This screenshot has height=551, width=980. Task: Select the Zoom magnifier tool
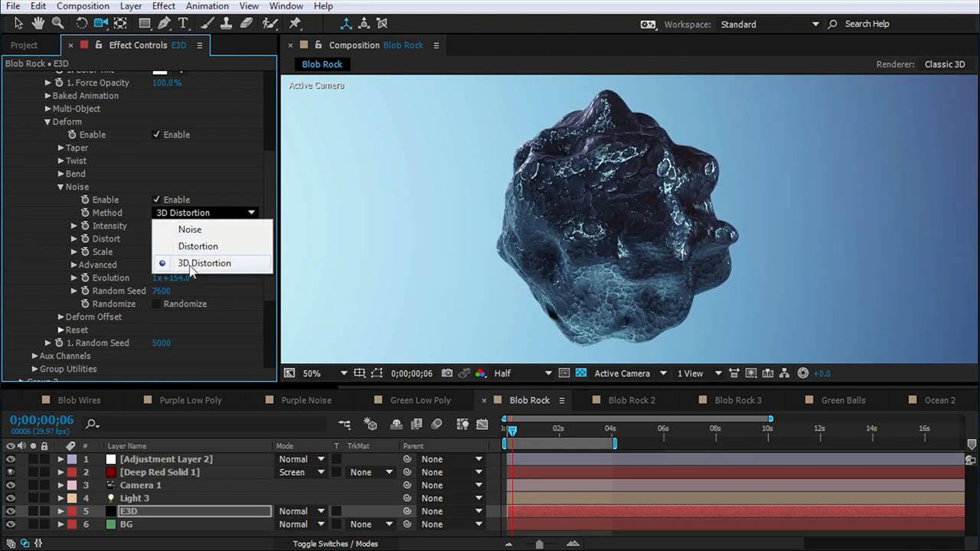click(57, 24)
